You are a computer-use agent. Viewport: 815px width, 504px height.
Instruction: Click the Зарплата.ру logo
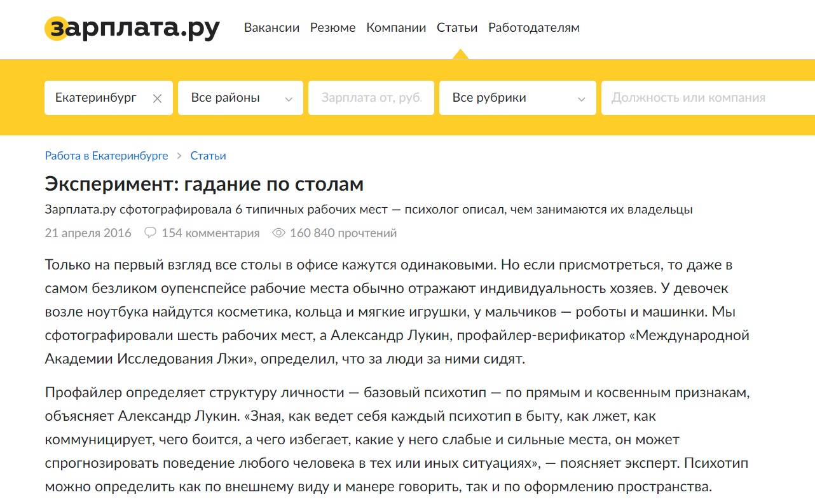click(132, 29)
